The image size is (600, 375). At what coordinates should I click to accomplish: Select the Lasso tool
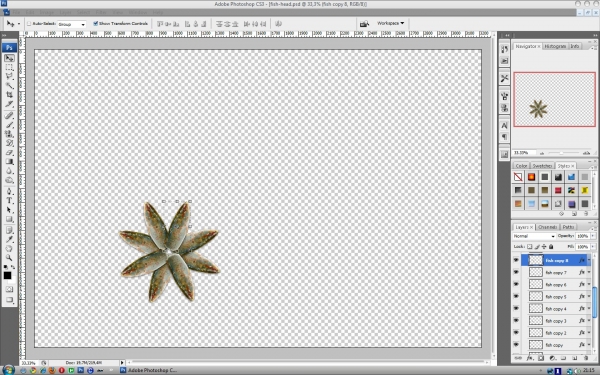click(9, 77)
